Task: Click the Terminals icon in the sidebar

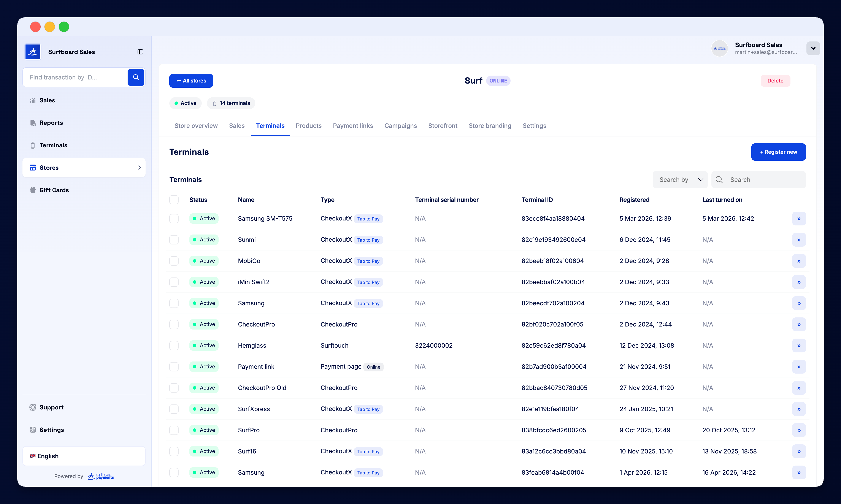Action: pyautogui.click(x=33, y=145)
